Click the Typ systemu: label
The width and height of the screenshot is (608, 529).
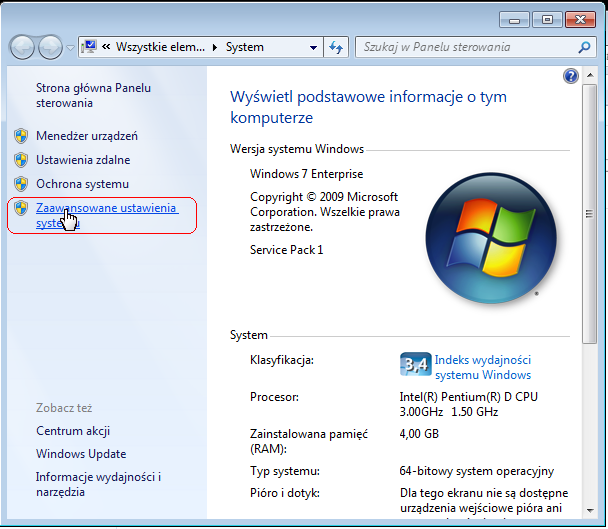pos(285,471)
